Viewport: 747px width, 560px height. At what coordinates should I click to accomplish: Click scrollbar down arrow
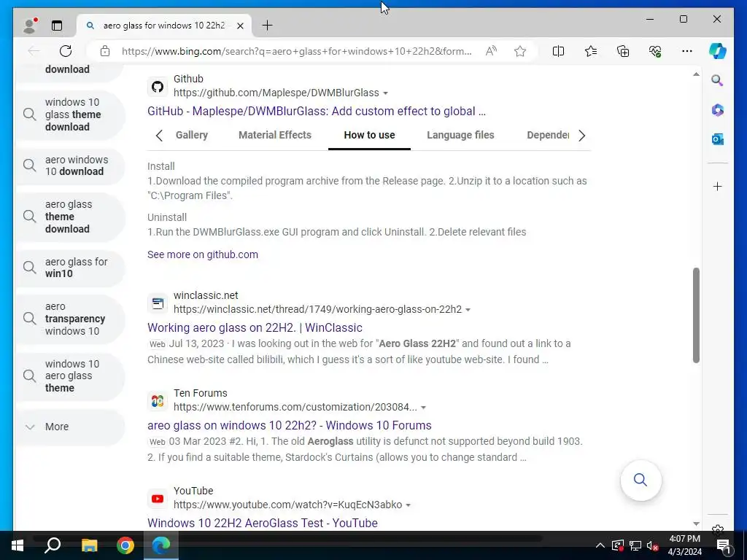pyautogui.click(x=696, y=524)
